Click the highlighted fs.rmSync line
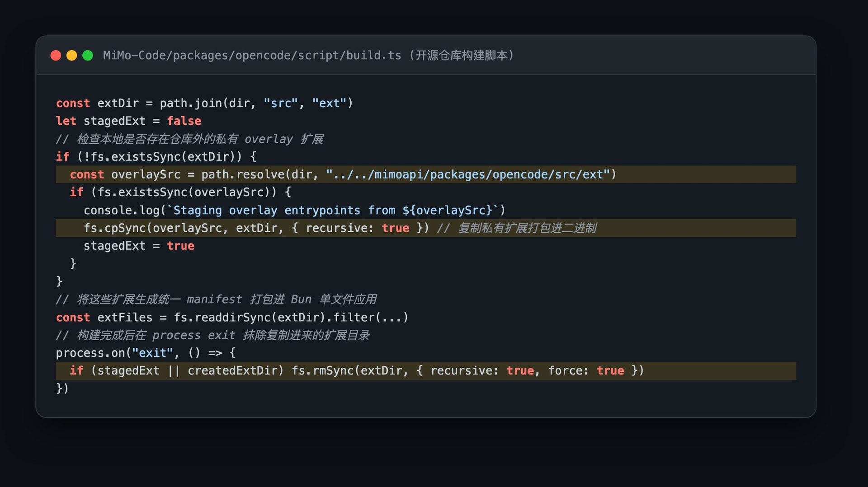This screenshot has height=487, width=868. [426, 371]
